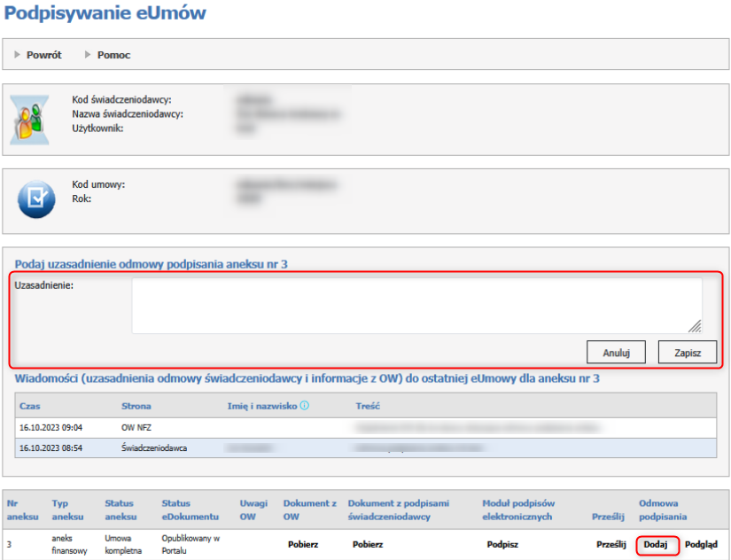The width and height of the screenshot is (731, 560).
Task: Click the resize grip of Uzasadnienie box
Action: (695, 326)
